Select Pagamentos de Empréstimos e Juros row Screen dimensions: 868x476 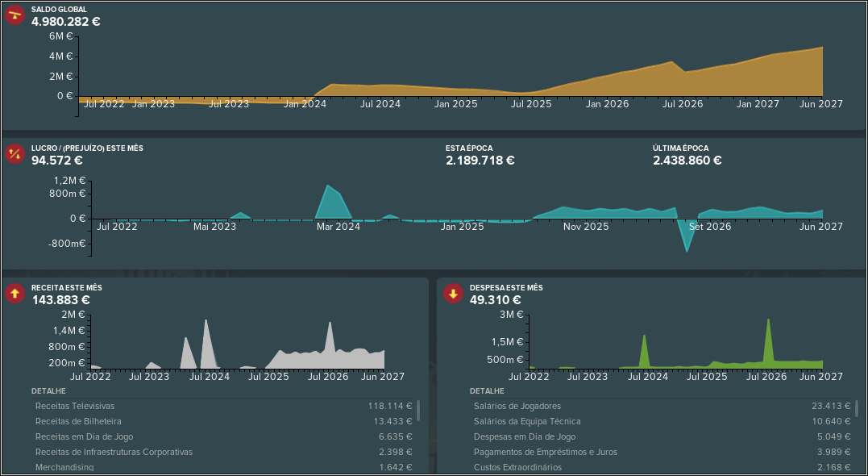[662, 452]
